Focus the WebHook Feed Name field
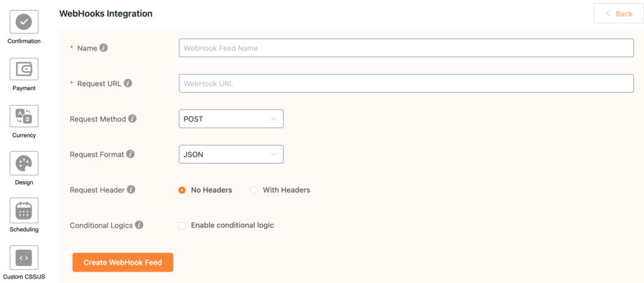The height and width of the screenshot is (283, 644). pyautogui.click(x=406, y=48)
